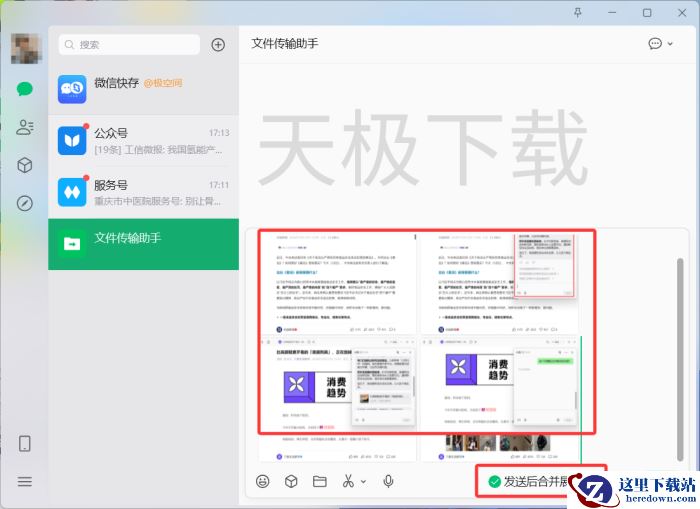Expand the dropdown arrow beside chat bubble
700x509 pixels.
pyautogui.click(x=670, y=44)
